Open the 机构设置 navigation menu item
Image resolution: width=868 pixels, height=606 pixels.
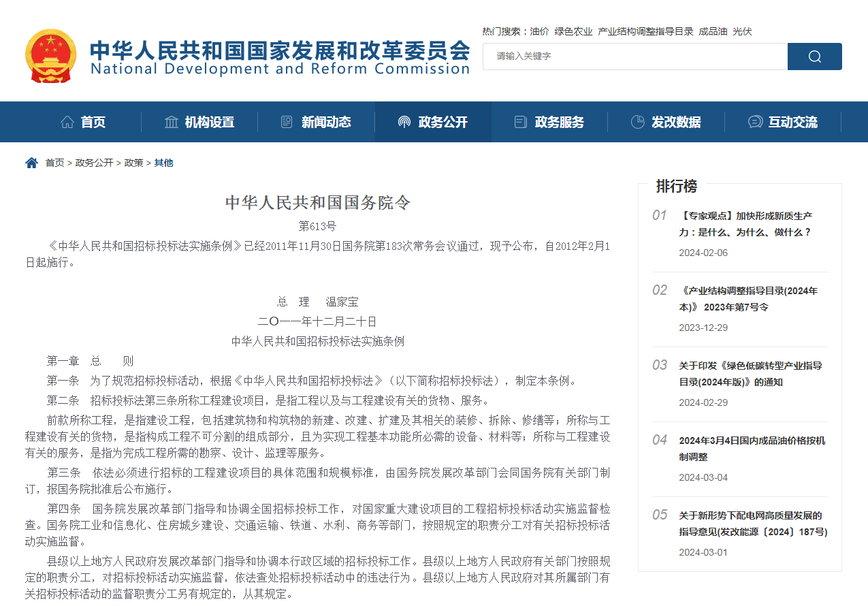tap(199, 122)
